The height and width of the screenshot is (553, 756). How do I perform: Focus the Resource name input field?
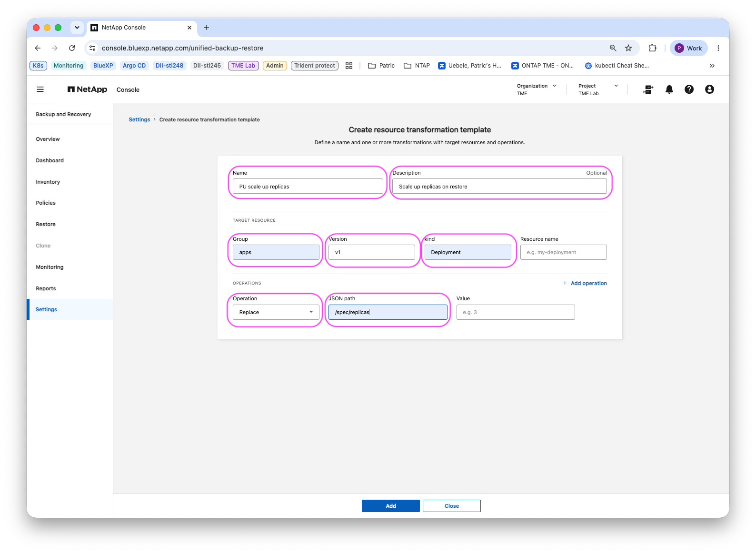(564, 252)
